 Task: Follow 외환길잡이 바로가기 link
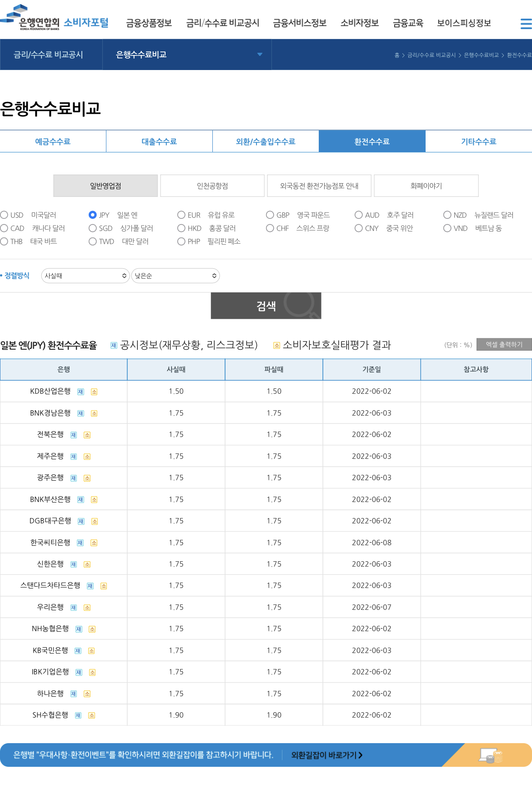[327, 755]
